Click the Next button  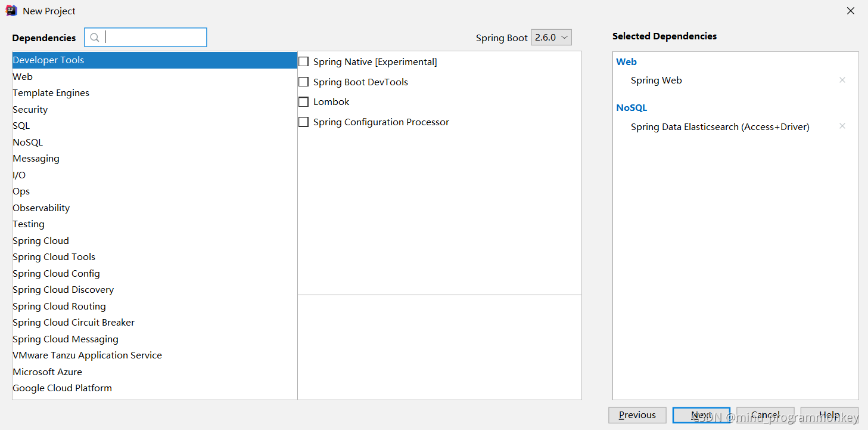tap(702, 415)
